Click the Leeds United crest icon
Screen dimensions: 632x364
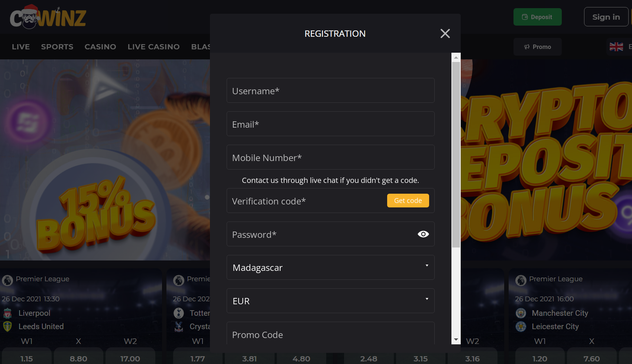[x=7, y=327]
